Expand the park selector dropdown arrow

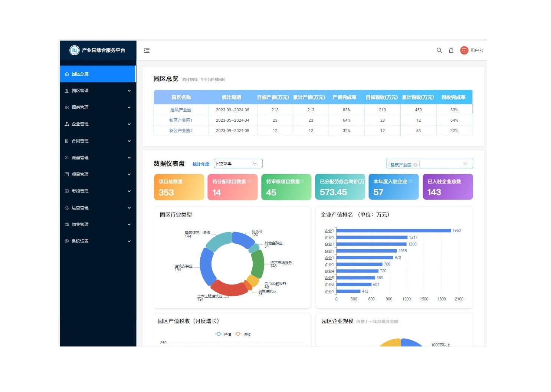[465, 164]
